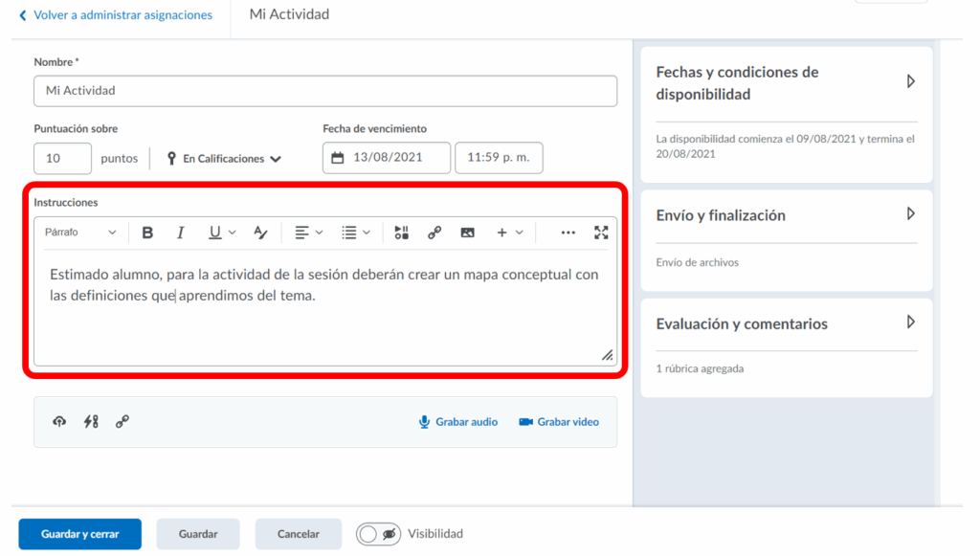Open the Párrafo style dropdown
The width and height of the screenshot is (980, 556).
pyautogui.click(x=80, y=233)
